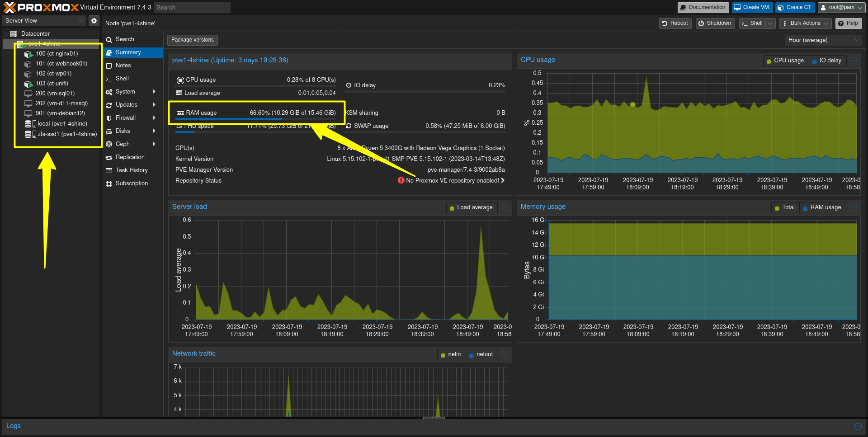Collapse Memory usage panel round icon
868x437 pixels.
coord(853,207)
